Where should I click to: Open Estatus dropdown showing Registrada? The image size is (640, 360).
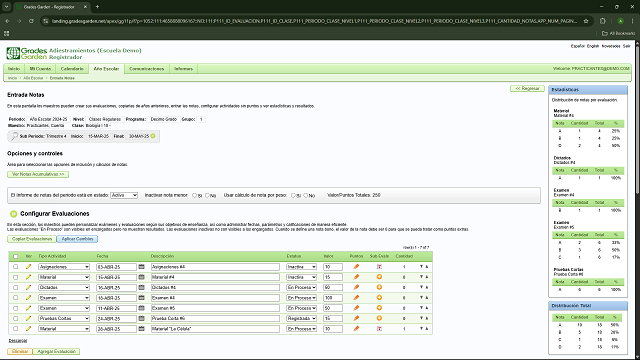point(301,318)
